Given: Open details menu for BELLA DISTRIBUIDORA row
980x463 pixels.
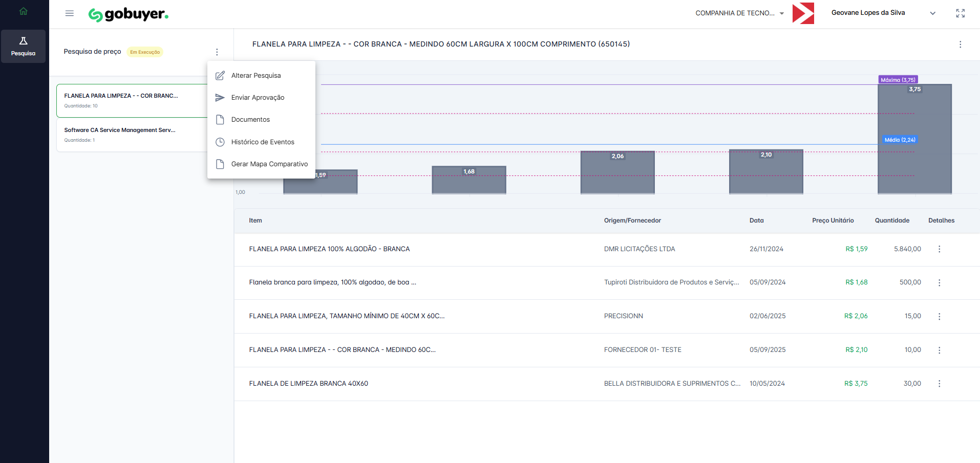Looking at the screenshot, I should (939, 384).
